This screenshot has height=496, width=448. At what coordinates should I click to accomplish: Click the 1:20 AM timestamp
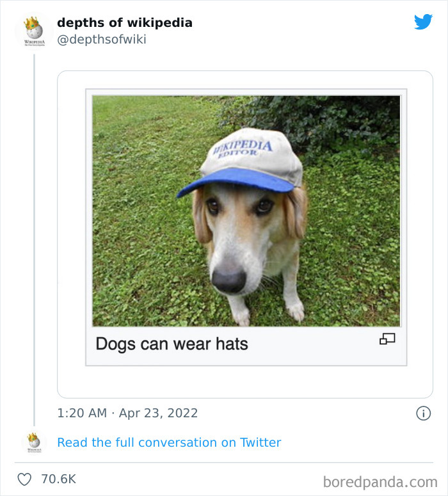click(82, 413)
